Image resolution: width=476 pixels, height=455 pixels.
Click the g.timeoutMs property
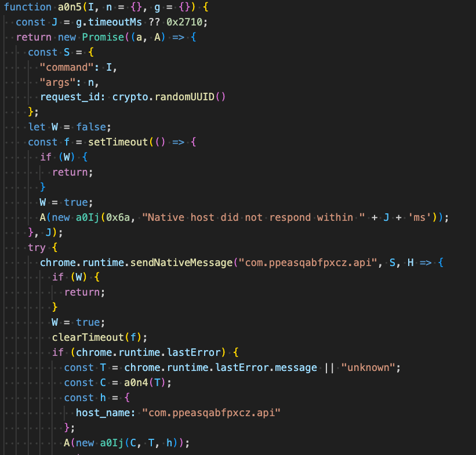pos(109,22)
